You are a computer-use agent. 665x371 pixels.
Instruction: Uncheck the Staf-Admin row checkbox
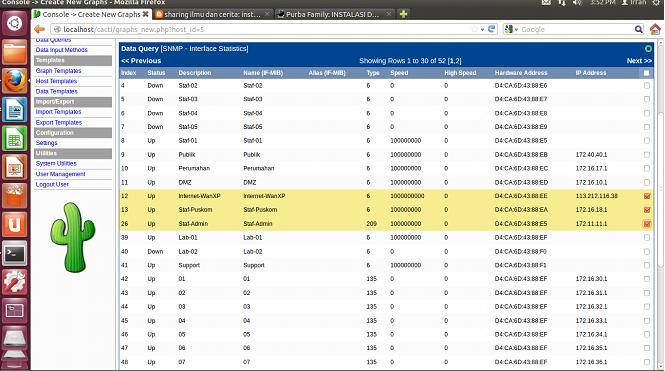coord(647,223)
